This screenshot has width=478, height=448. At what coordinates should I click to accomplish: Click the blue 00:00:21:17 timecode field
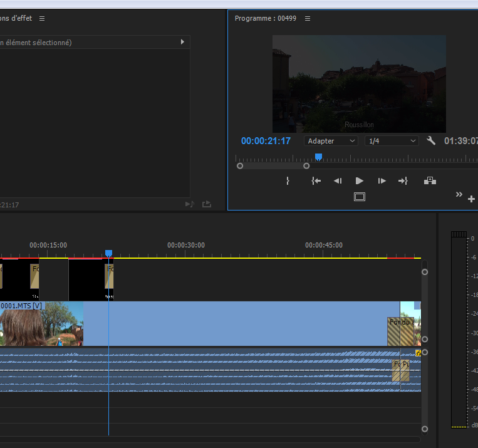pyautogui.click(x=266, y=141)
